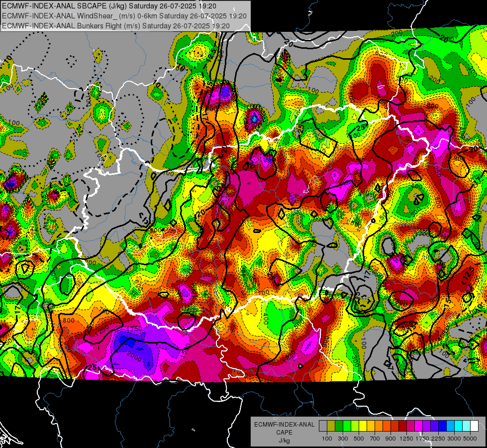The image size is (487, 448).
Task: Click the pale cyan legend swatch
Action: (467, 426)
